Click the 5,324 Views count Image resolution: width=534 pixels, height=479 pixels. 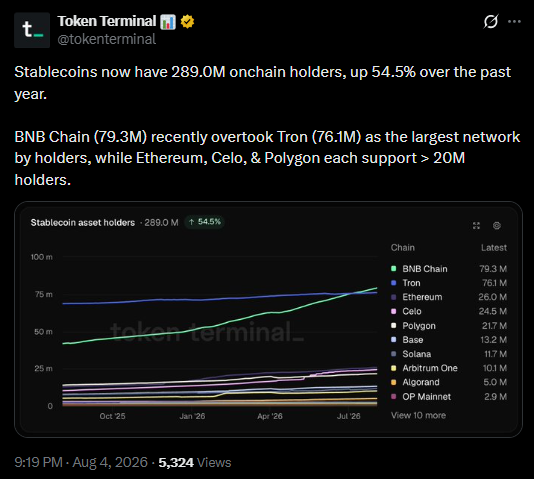pyautogui.click(x=194, y=462)
